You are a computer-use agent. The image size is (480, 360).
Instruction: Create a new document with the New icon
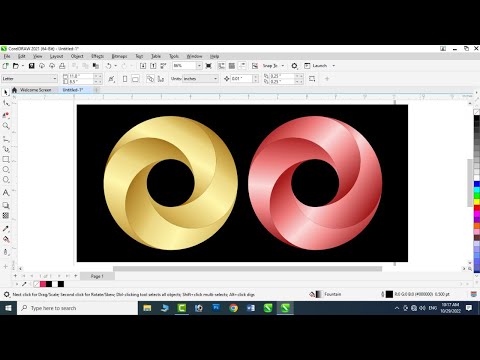[6, 66]
